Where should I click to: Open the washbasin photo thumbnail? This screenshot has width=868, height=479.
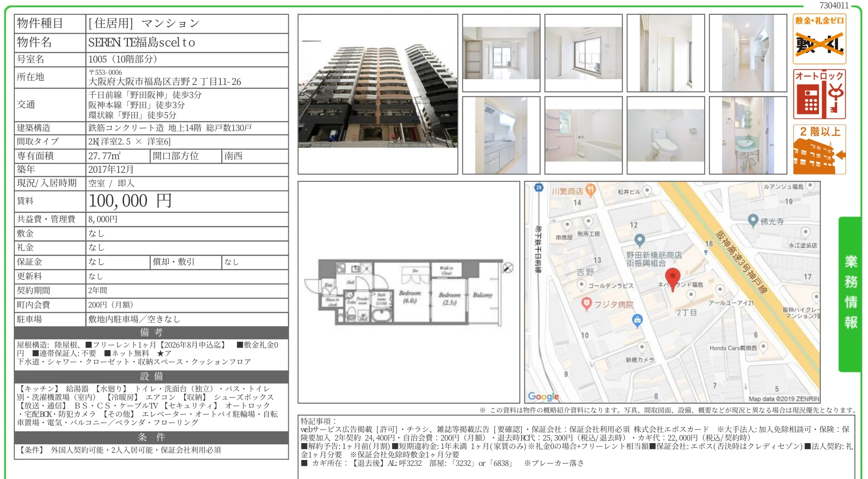tap(748, 135)
